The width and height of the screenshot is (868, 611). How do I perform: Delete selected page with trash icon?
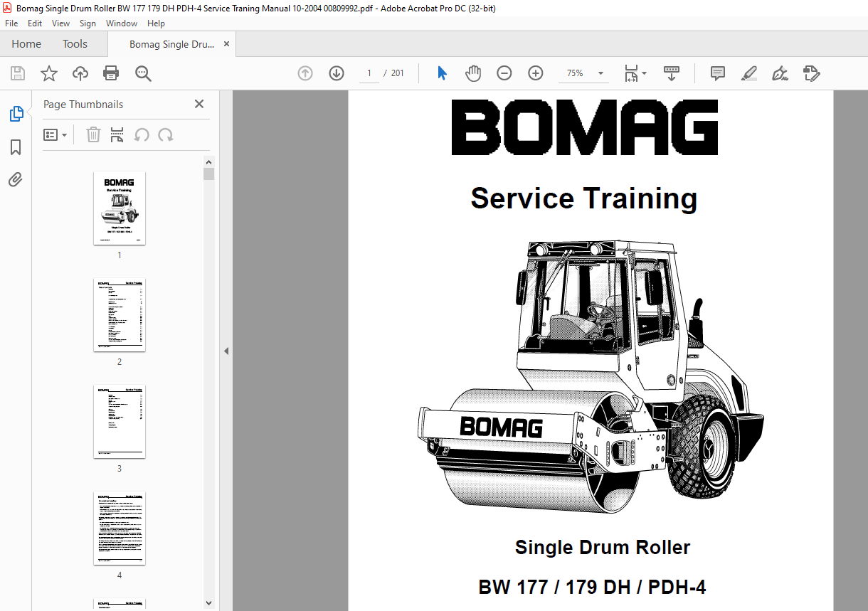93,134
